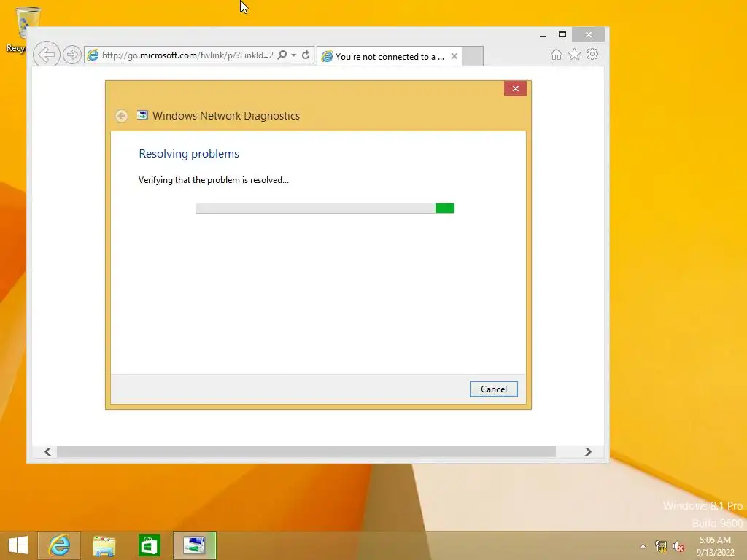Close the Internet Explorer window
Screen dimensions: 747x560
(x=589, y=35)
